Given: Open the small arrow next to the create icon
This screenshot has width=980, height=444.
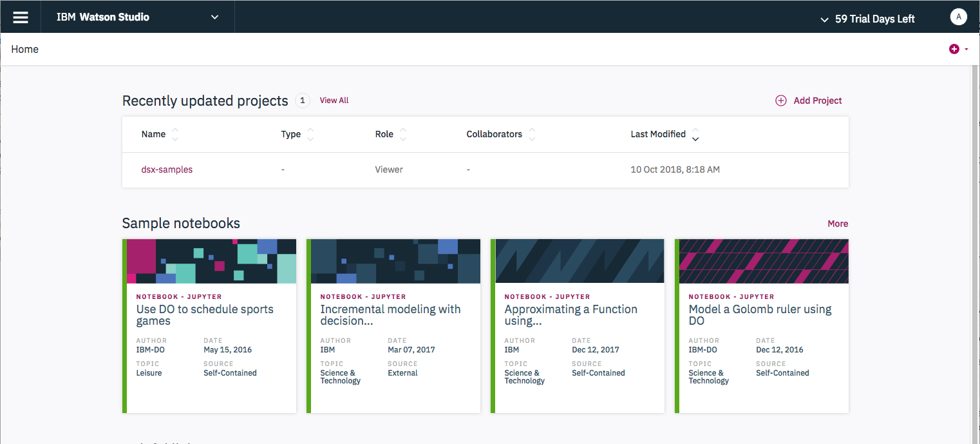Looking at the screenshot, I should pyautogui.click(x=966, y=50).
